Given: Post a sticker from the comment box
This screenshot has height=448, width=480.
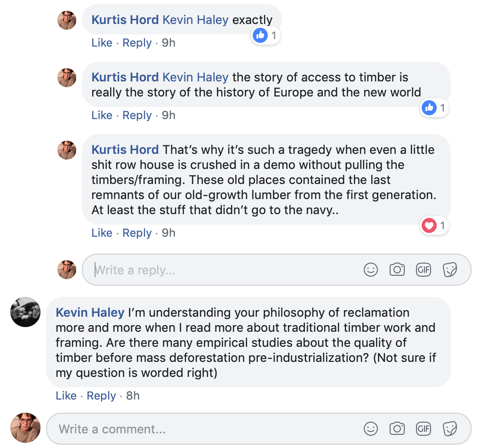Looking at the screenshot, I should click(450, 429).
